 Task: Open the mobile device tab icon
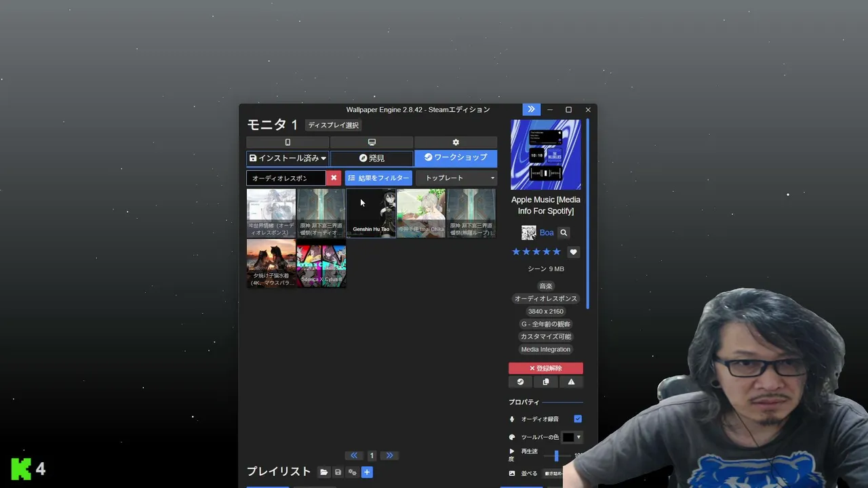(288, 142)
